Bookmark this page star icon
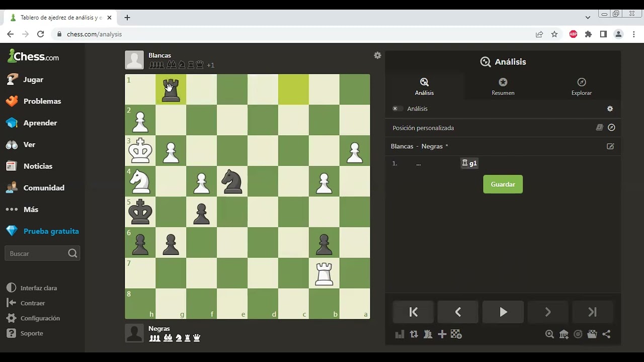 (554, 34)
